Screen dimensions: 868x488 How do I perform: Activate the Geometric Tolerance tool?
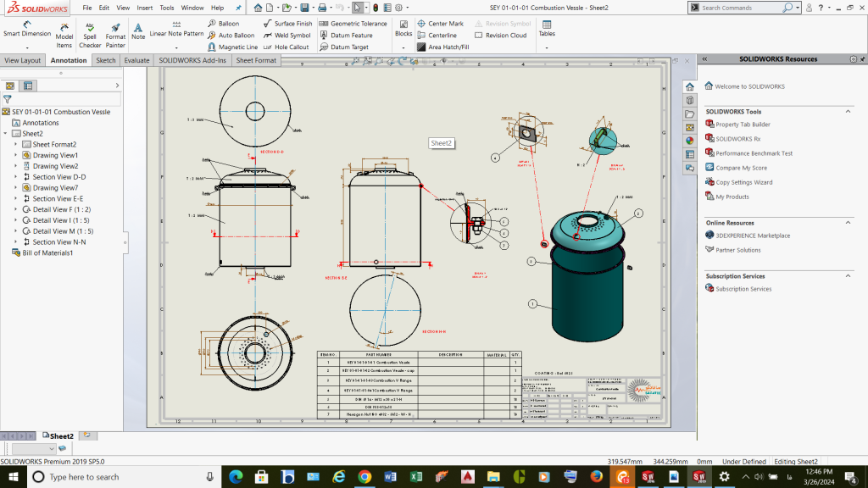(353, 24)
